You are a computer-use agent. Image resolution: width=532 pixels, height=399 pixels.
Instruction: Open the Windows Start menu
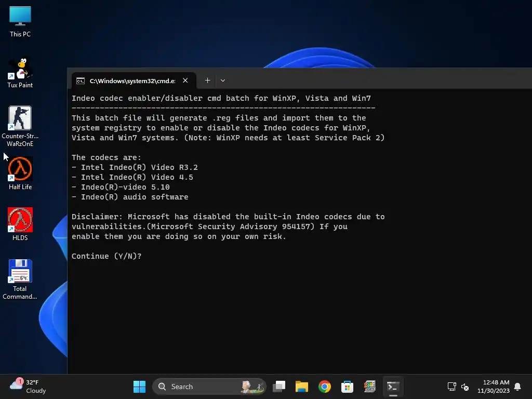point(139,387)
